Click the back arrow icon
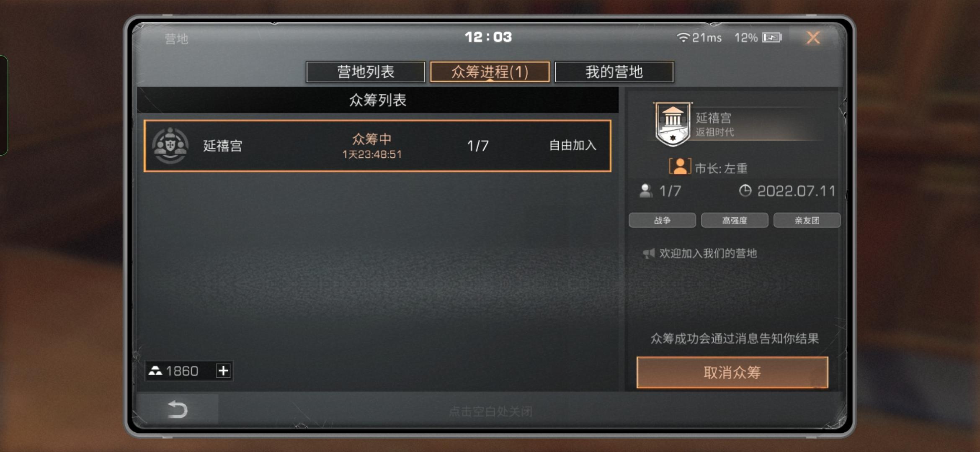 tap(178, 409)
